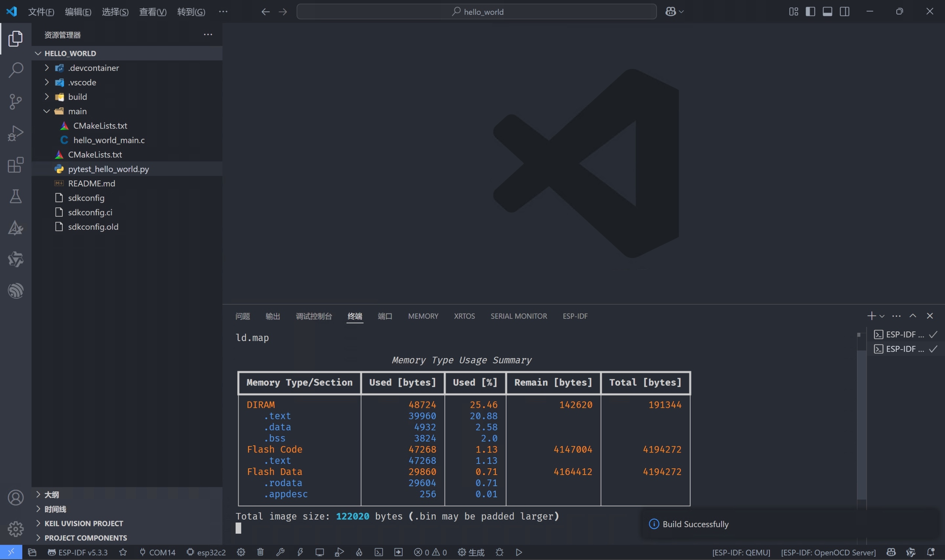
Task: Click the full clean trash icon
Action: [261, 552]
